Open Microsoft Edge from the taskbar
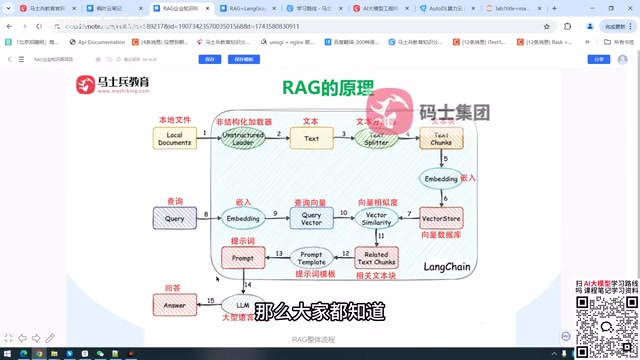The width and height of the screenshot is (640, 360). tap(24, 353)
